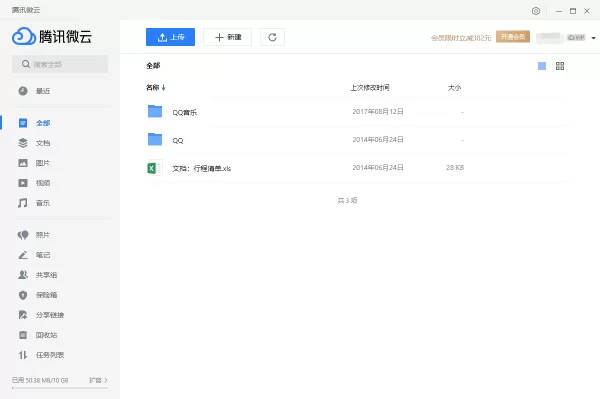Focus the 搜索全部 search field
Image resolution: width=600 pixels, height=399 pixels.
pyautogui.click(x=60, y=64)
